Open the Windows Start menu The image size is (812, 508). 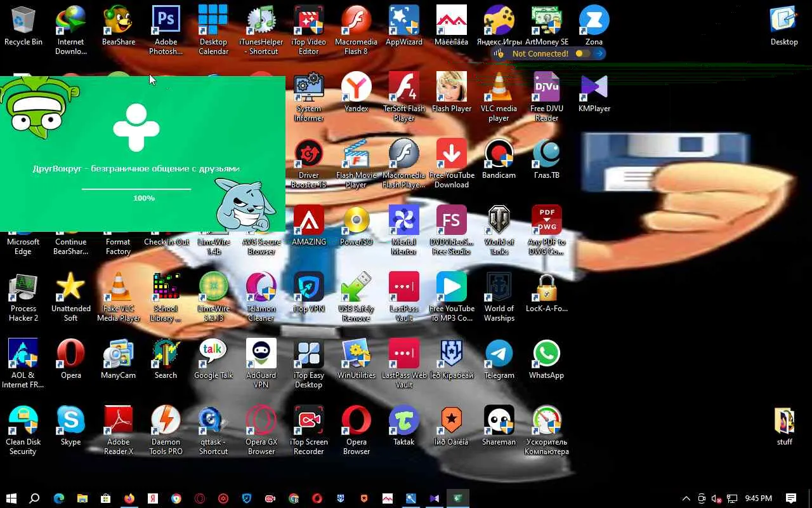tap(11, 498)
